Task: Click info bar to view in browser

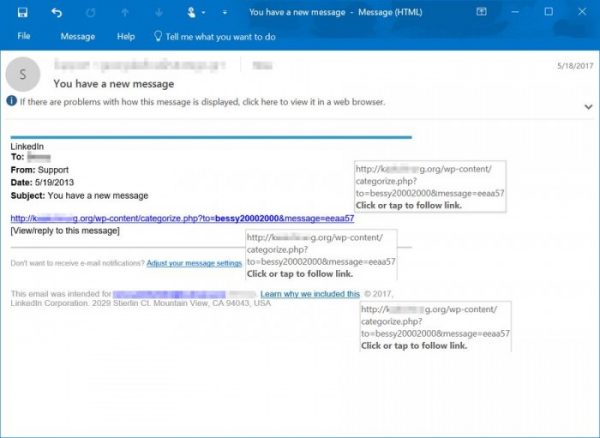Action: click(202, 102)
